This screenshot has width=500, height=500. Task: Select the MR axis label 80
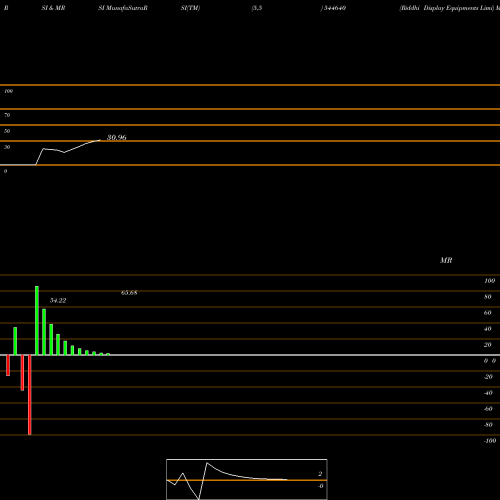coord(488,297)
